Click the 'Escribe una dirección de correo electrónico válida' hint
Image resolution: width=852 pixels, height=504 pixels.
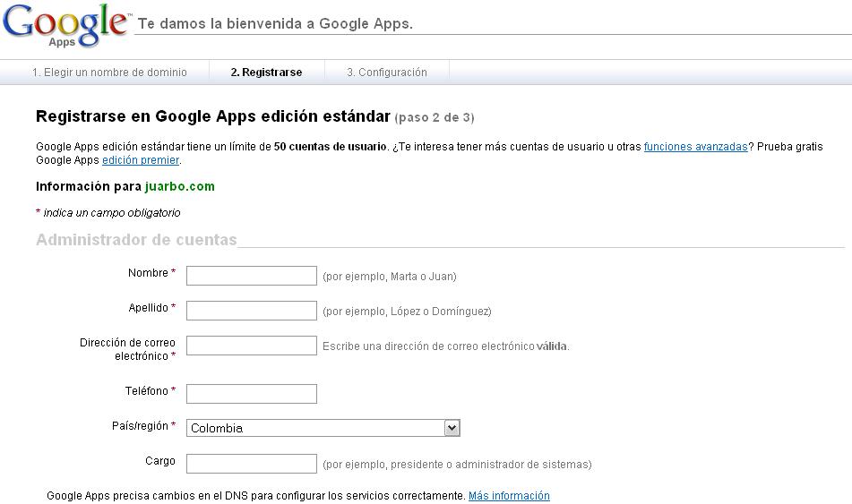point(445,346)
